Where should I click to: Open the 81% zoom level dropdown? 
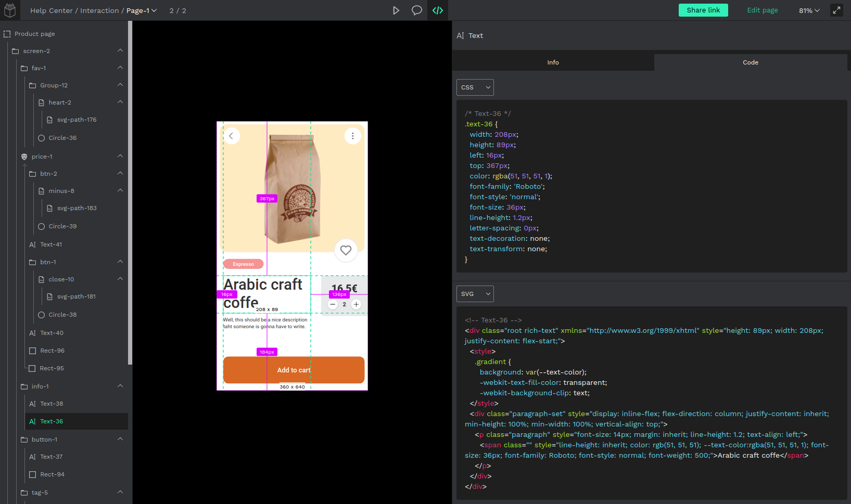tap(809, 10)
